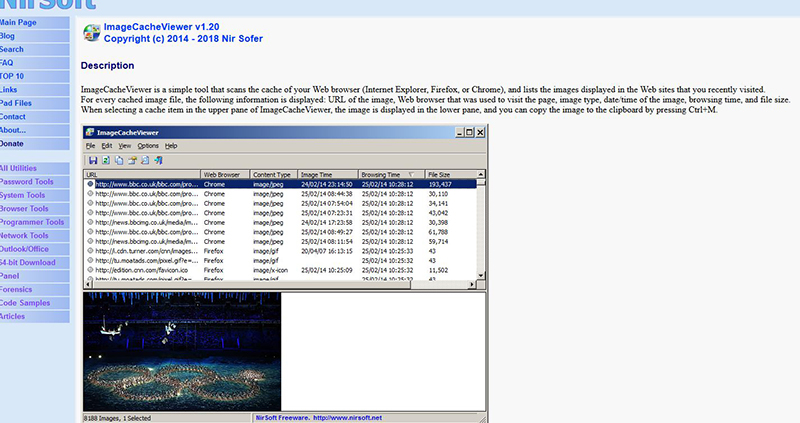Screen dimensions: 800x423
Task: Click the list's vertical scrollbar up arrow
Action: click(x=481, y=175)
